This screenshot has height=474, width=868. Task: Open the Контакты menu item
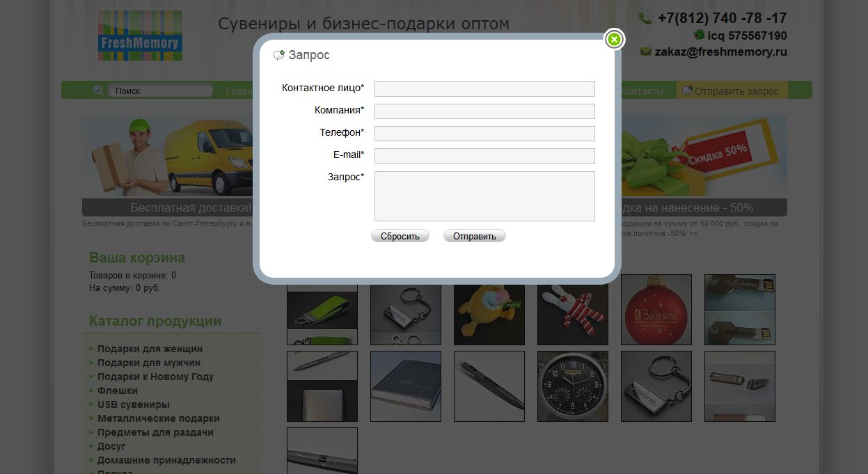coord(641,90)
